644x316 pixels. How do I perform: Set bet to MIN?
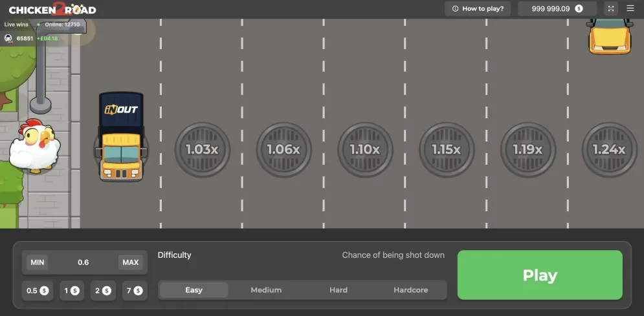tap(38, 262)
